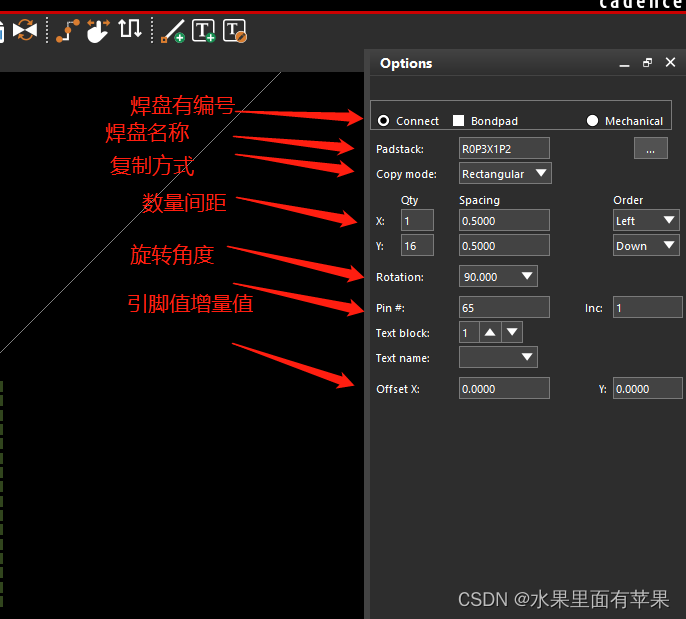Select the add line tool
Screen dimensions: 686x619
[173, 31]
